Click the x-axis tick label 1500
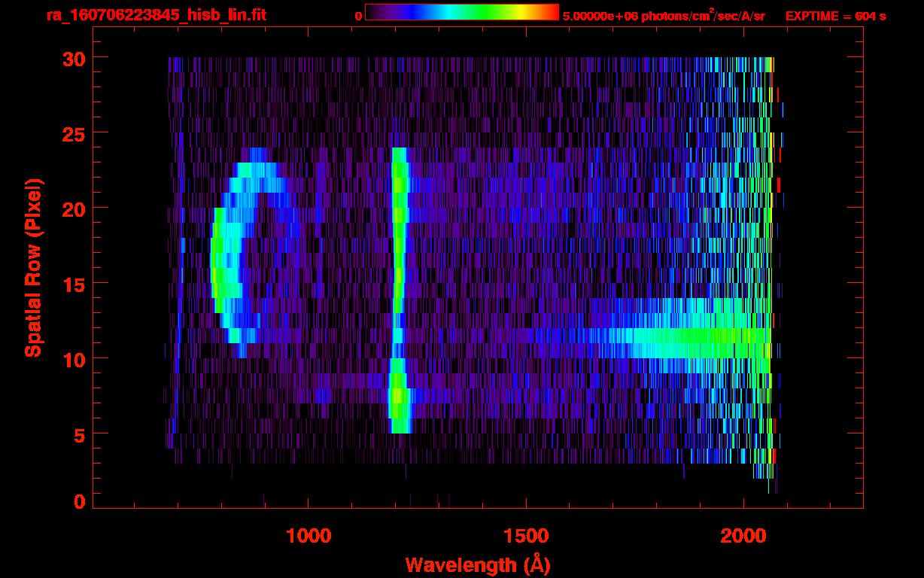The height and width of the screenshot is (578, 924). click(526, 536)
